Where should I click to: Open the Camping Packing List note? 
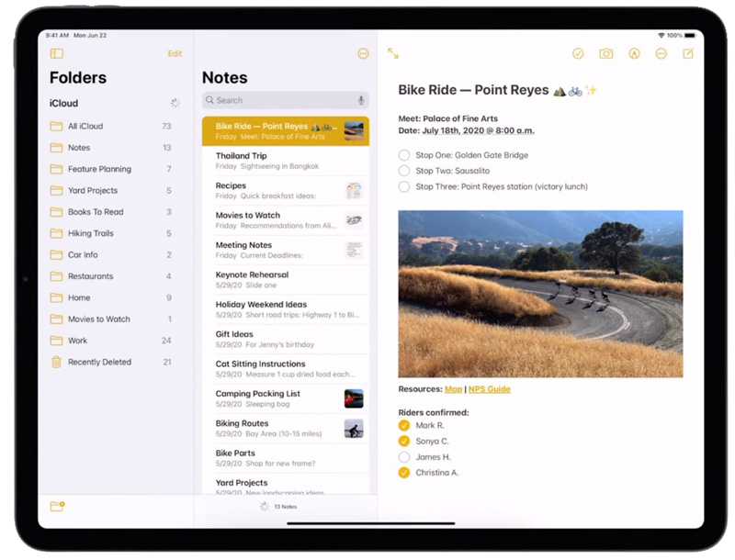click(x=286, y=398)
